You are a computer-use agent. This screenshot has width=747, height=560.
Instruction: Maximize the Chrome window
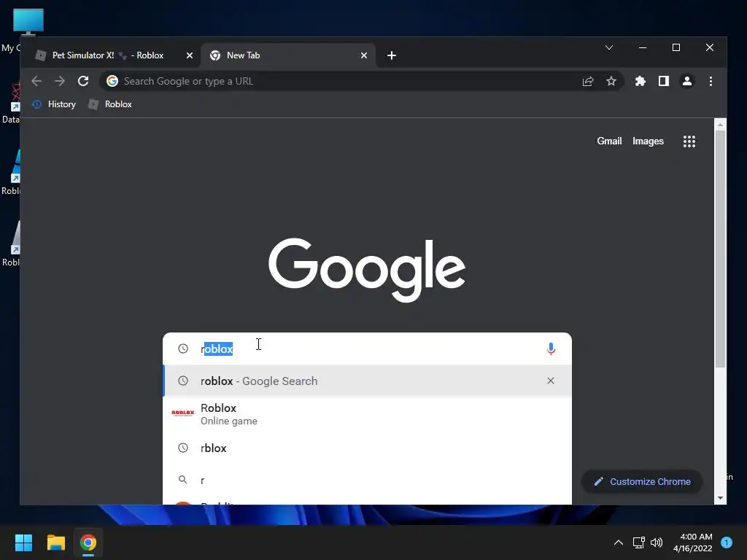pos(676,47)
